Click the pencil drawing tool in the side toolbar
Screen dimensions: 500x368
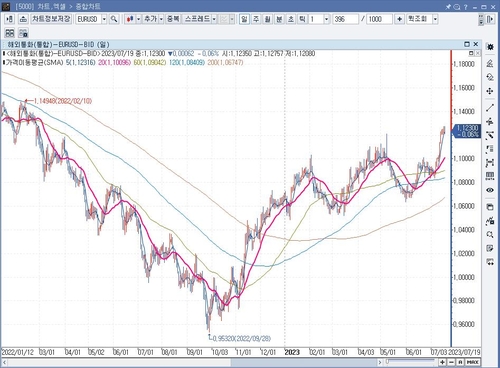(x=490, y=63)
